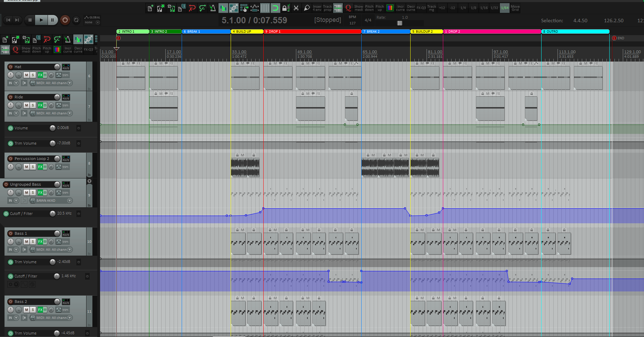Image resolution: width=644 pixels, height=337 pixels.
Task: Click the FX-Q3 toolbar button
Action: pos(421,8)
